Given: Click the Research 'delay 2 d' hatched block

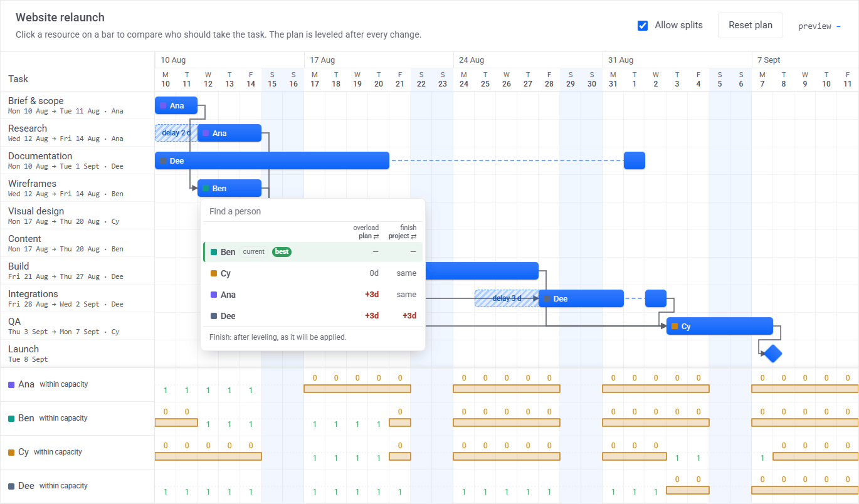Looking at the screenshot, I should (176, 133).
